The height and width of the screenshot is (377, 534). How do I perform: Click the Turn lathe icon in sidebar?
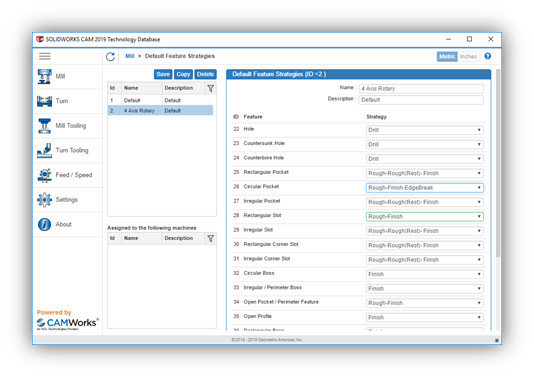tap(45, 101)
